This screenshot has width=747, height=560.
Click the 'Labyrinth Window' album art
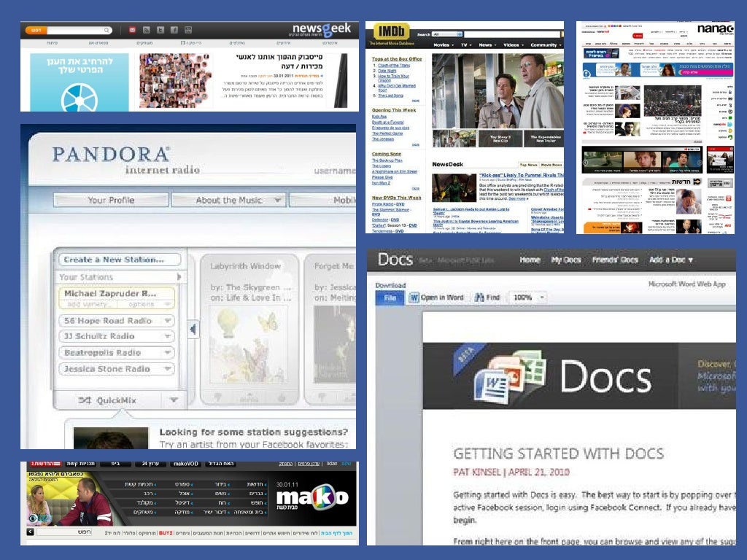pos(248,344)
